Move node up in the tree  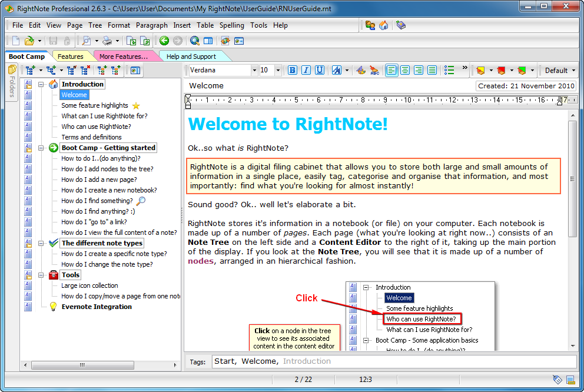(115, 71)
